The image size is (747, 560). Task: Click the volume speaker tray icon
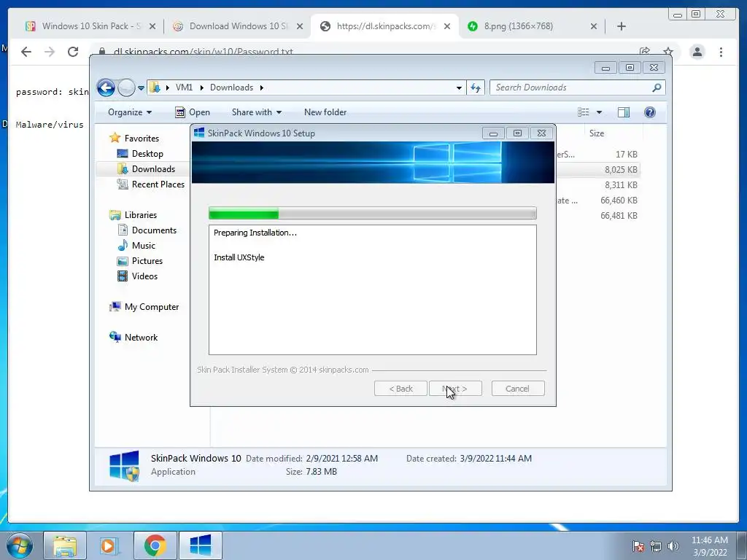tap(673, 546)
